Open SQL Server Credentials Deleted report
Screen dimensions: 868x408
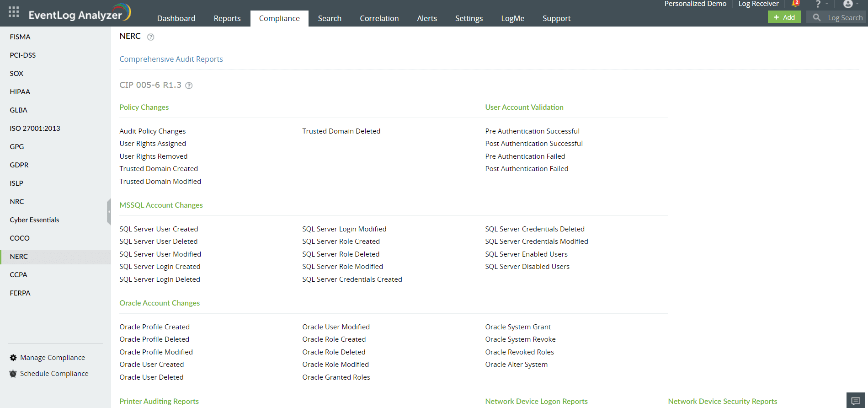point(535,229)
